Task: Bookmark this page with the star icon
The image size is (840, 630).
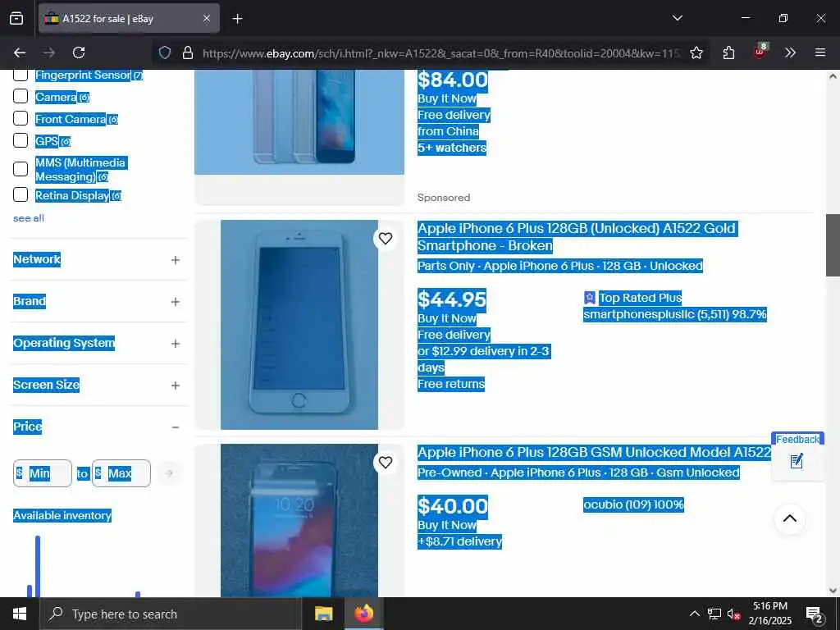Action: tap(696, 52)
